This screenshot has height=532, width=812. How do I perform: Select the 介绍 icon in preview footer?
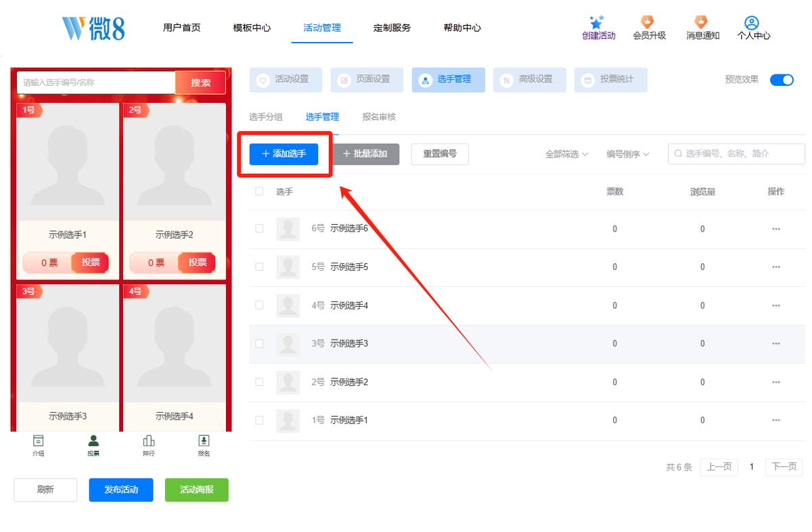point(39,441)
